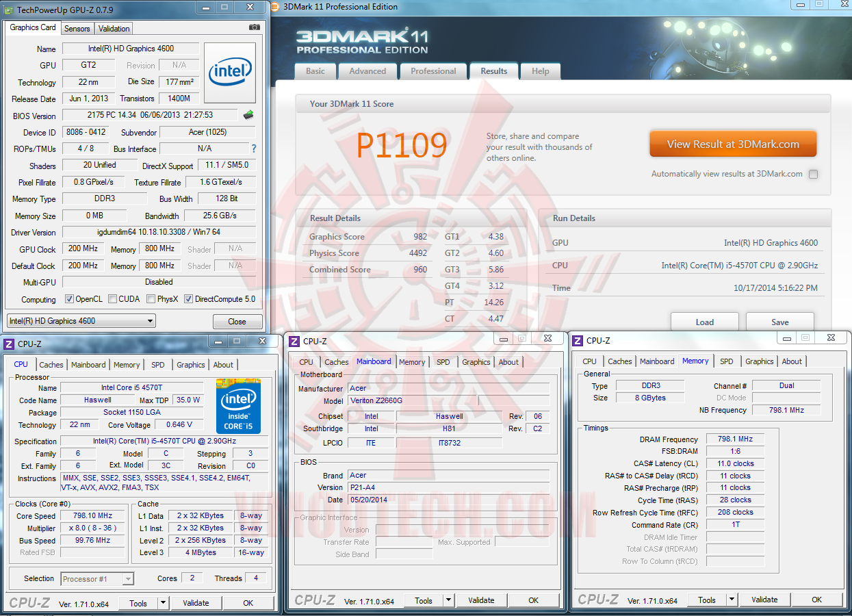Switch to Validation tab in GPU-Z
This screenshot has width=852, height=616.
click(x=114, y=29)
